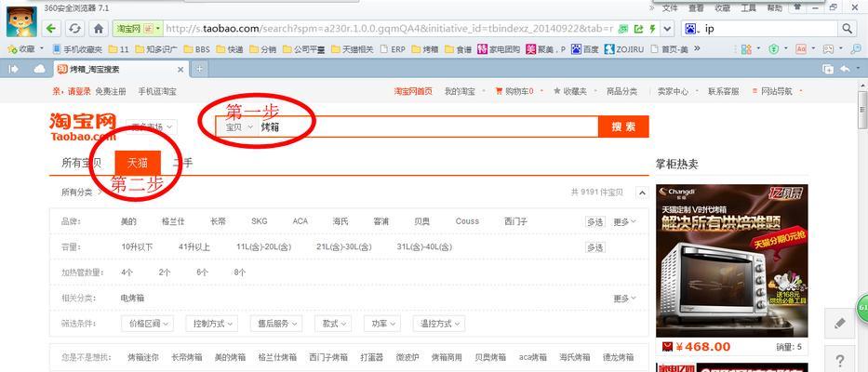868x372 pixels.
Task: Enable 多选 for the 品牌 row
Action: click(595, 221)
